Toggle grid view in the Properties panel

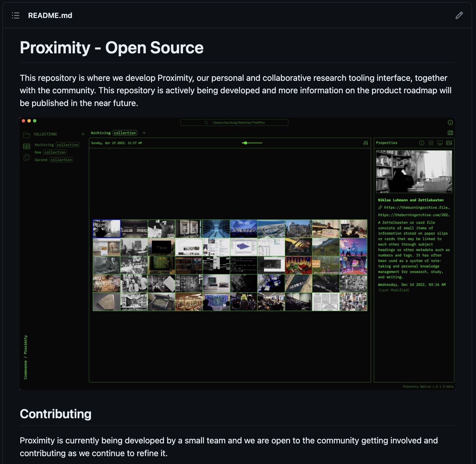(x=431, y=143)
